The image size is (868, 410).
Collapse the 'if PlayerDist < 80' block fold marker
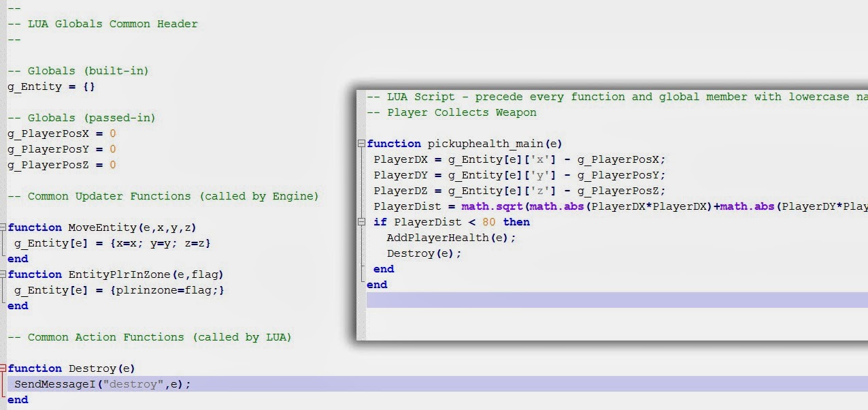(x=363, y=222)
